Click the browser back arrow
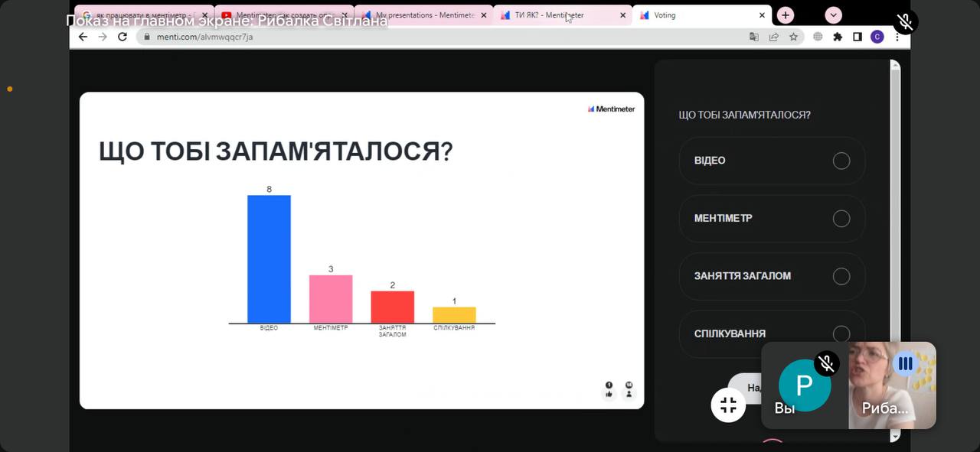The height and width of the screenshot is (452, 980). pyautogui.click(x=83, y=37)
